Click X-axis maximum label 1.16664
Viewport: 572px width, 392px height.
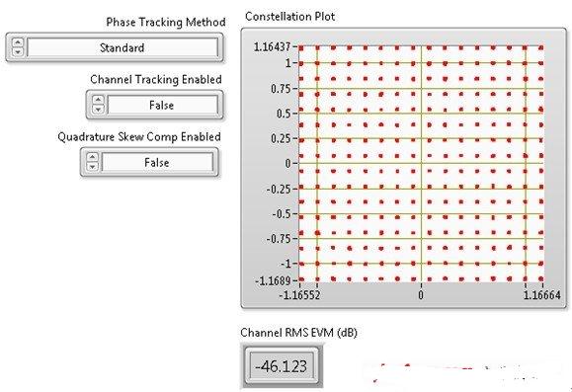[542, 294]
